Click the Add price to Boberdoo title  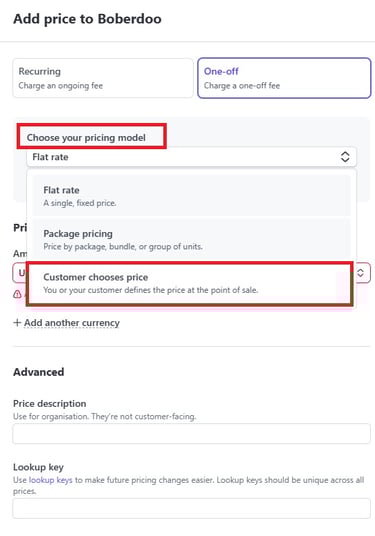coord(87,19)
